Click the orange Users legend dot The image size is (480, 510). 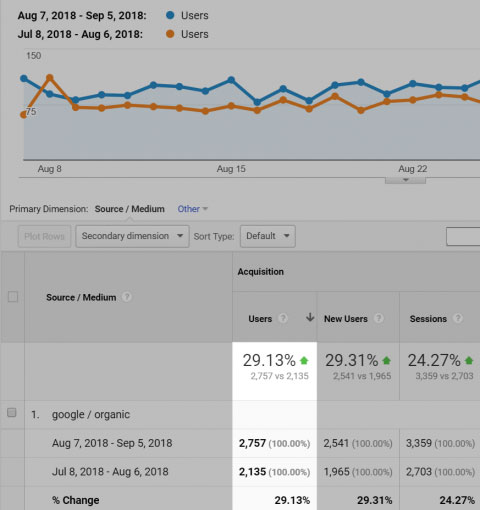[x=170, y=34]
